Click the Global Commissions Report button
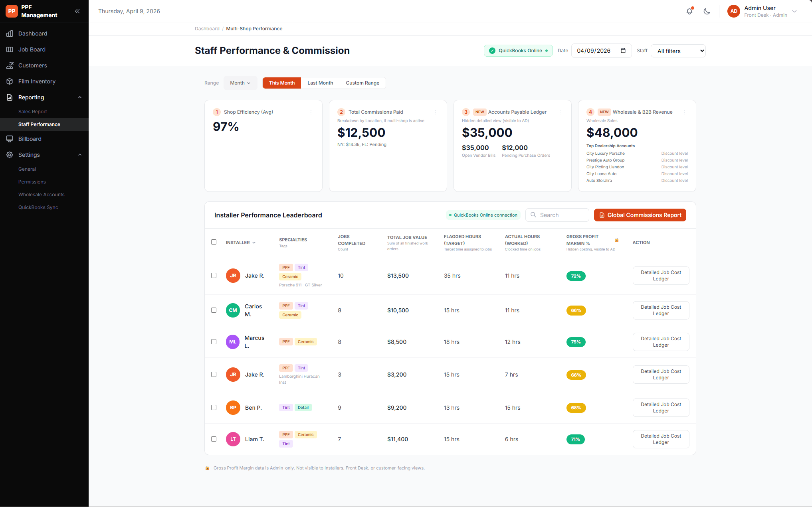This screenshot has height=507, width=812. coord(640,215)
